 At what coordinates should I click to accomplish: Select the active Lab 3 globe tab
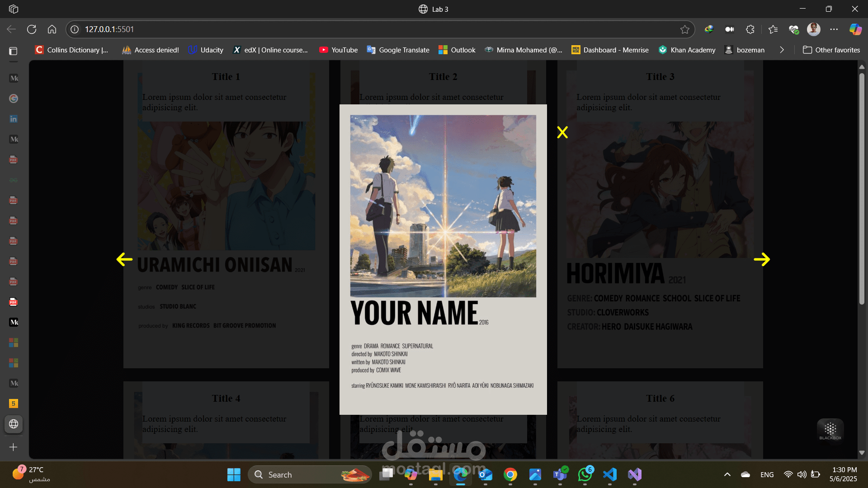click(x=14, y=424)
